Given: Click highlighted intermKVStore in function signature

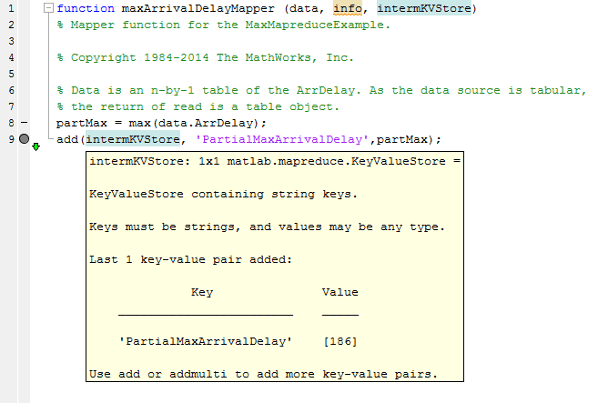Looking at the screenshot, I should click(424, 8).
